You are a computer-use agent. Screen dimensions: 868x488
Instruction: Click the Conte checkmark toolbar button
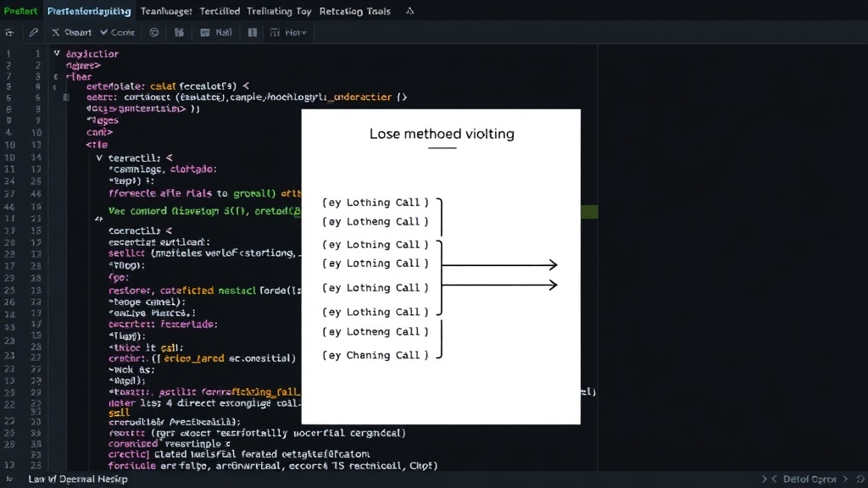tap(117, 33)
